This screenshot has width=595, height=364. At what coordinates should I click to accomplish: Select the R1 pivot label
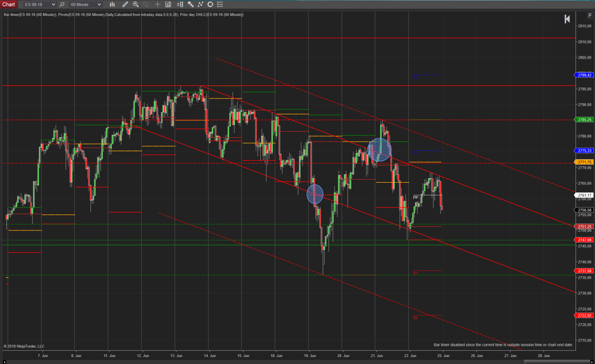point(415,153)
